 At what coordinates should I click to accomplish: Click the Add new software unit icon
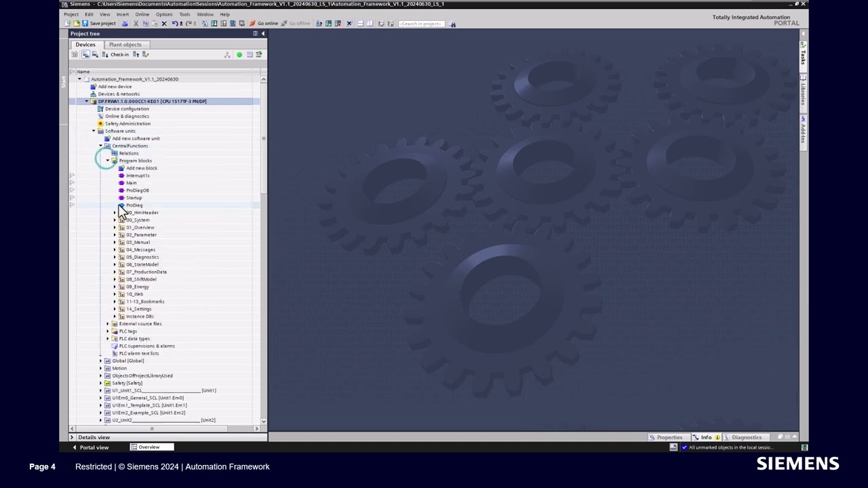click(x=107, y=139)
